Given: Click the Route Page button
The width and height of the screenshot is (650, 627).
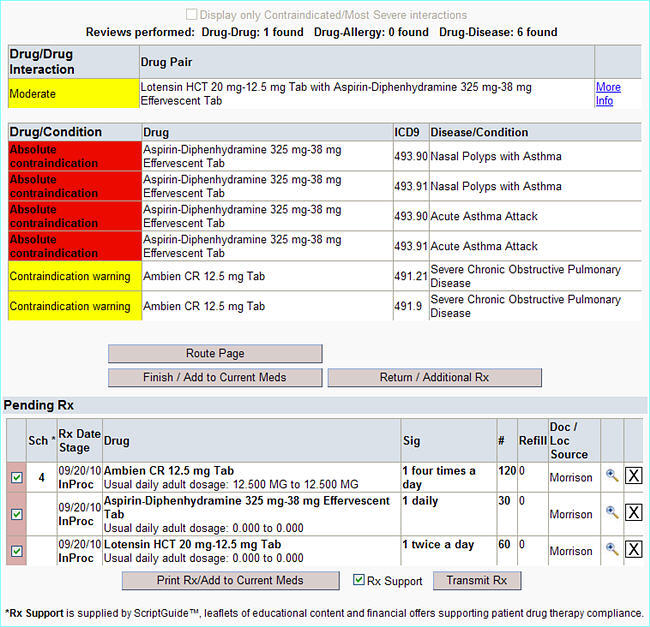Looking at the screenshot, I should pos(215,353).
